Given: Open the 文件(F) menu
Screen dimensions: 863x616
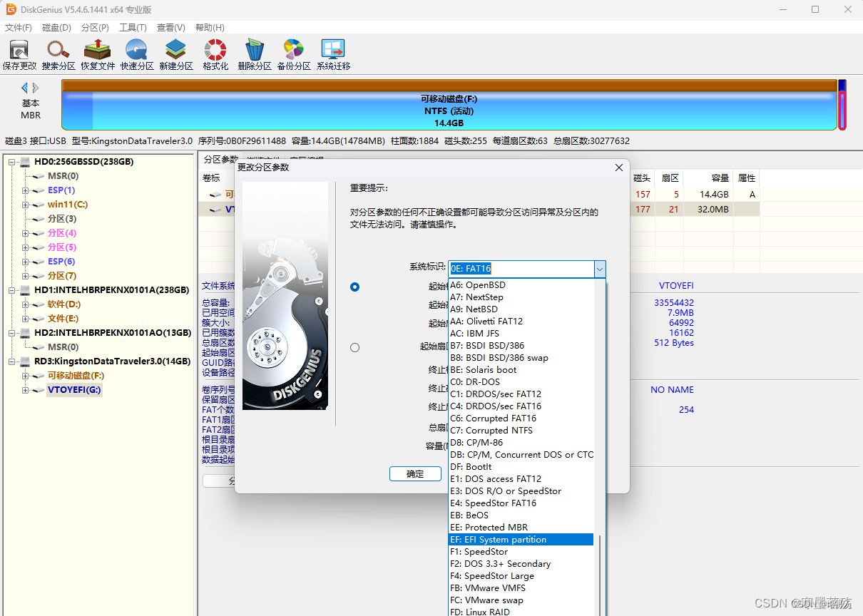Looking at the screenshot, I should pos(19,28).
